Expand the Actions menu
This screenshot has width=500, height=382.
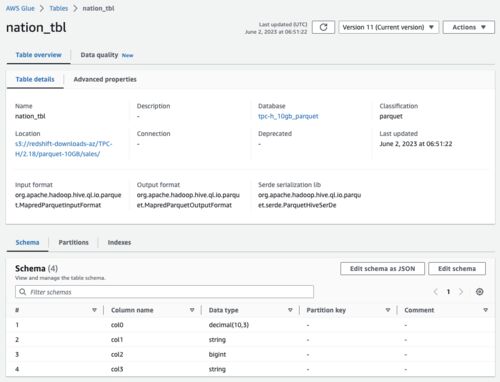point(469,27)
